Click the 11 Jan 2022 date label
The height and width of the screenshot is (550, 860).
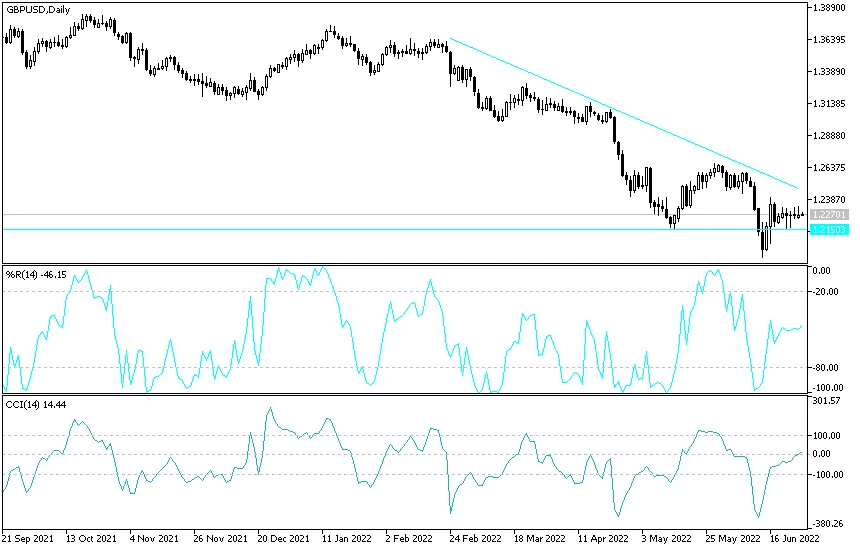[x=347, y=538]
